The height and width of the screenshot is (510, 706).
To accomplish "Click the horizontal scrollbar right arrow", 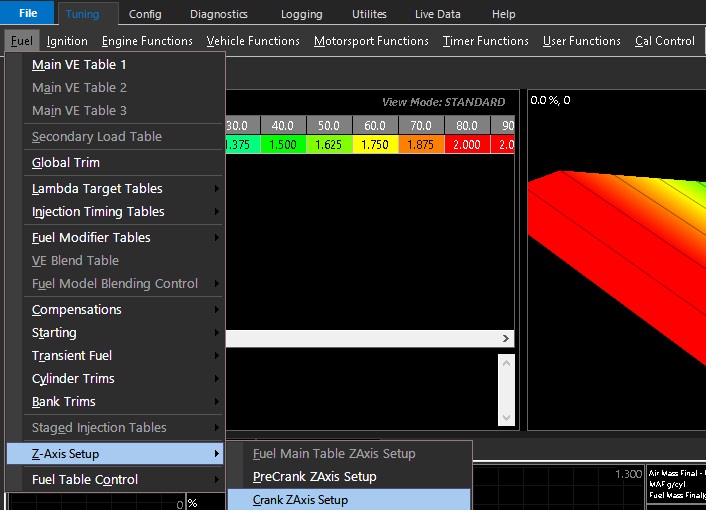I will [x=506, y=338].
